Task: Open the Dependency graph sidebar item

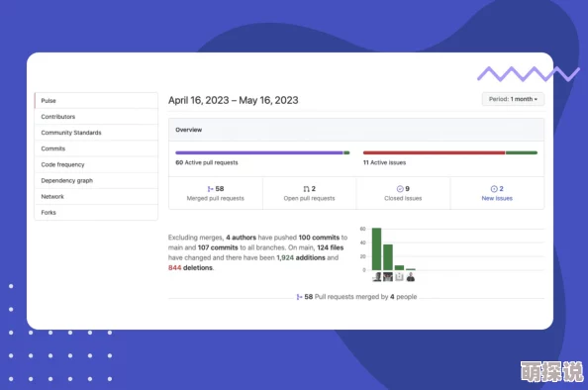Action: click(96, 180)
